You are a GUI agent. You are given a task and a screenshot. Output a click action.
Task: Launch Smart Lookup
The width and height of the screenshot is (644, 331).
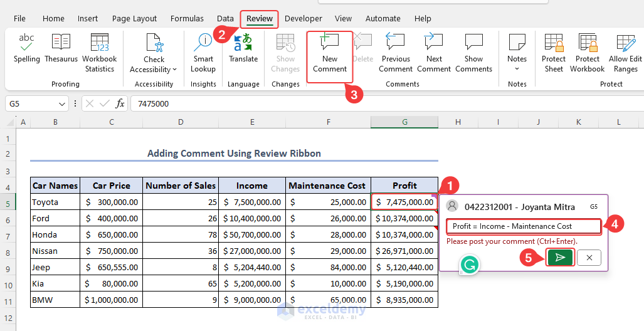pyautogui.click(x=203, y=53)
